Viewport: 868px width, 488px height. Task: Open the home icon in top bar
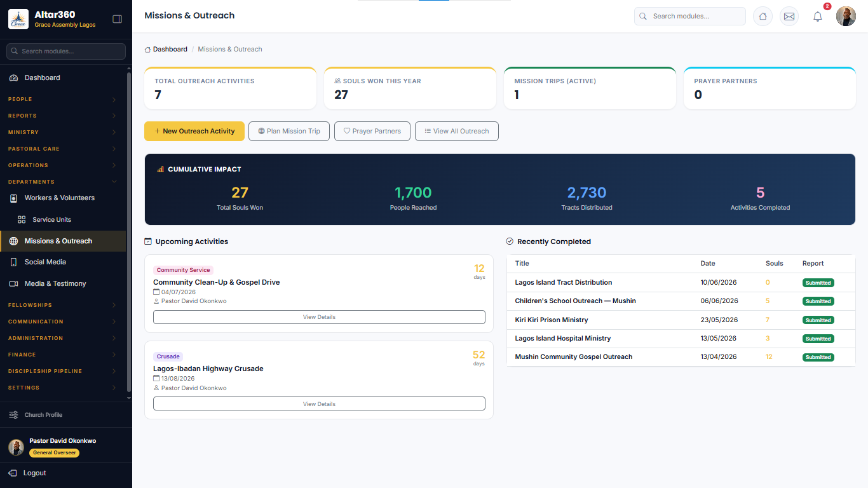click(763, 17)
